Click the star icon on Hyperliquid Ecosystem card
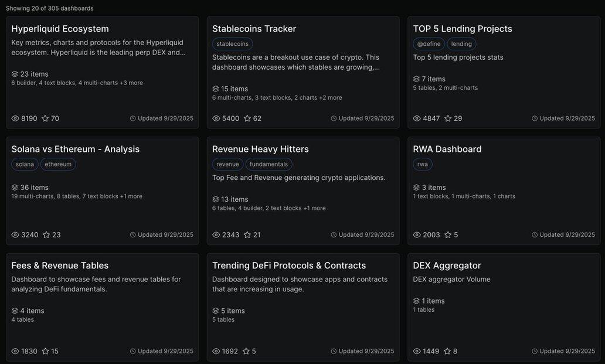 pos(46,118)
